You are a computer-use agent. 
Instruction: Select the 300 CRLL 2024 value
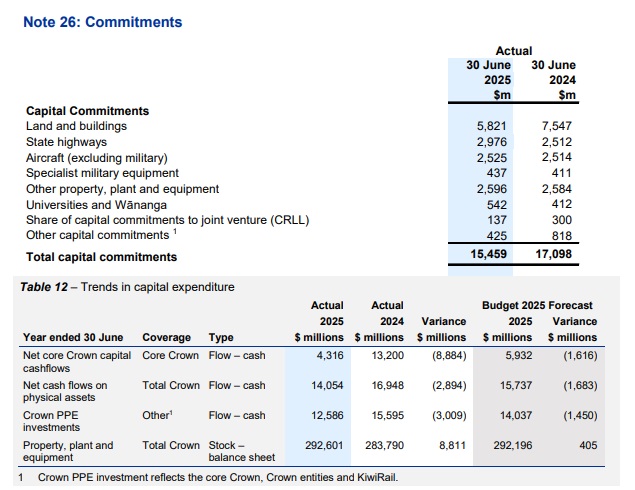click(x=562, y=220)
